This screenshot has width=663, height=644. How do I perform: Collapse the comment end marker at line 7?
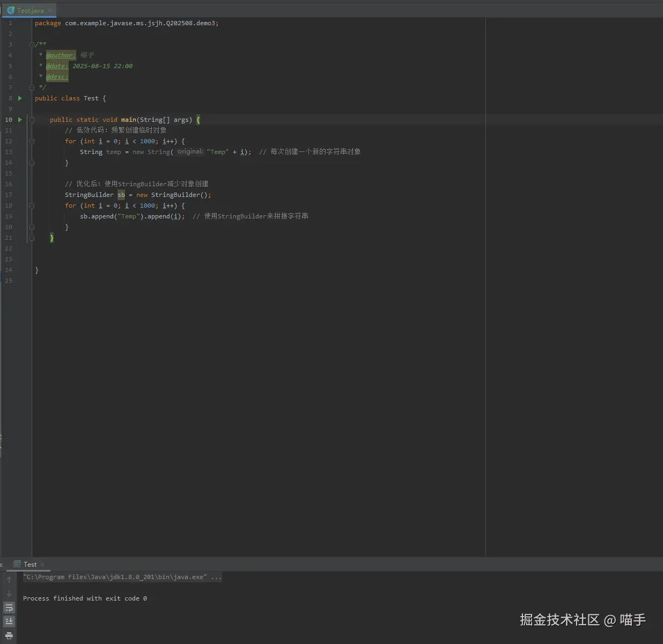(32, 87)
